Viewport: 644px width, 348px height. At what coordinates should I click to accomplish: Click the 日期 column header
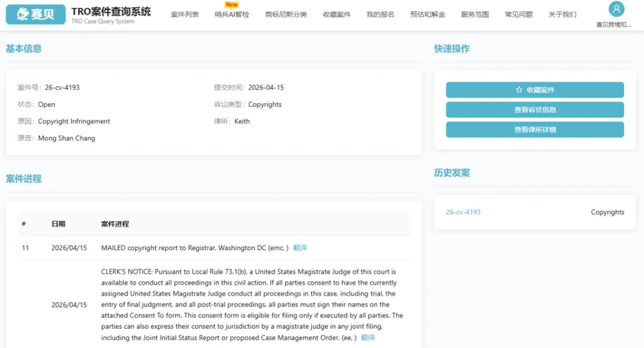tap(58, 224)
